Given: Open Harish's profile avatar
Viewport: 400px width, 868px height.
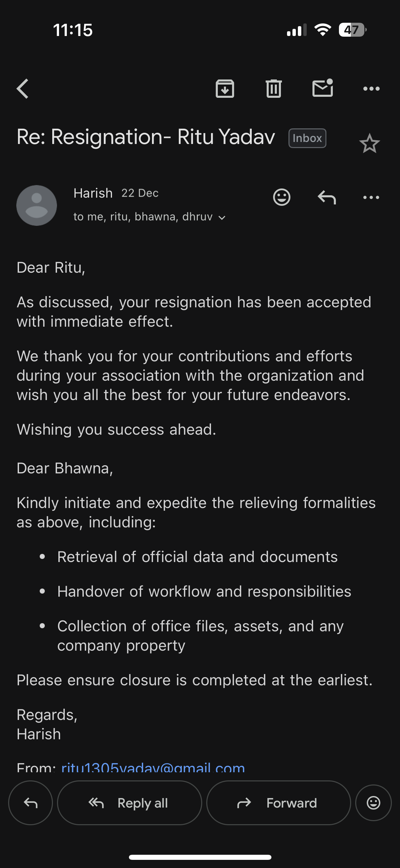Looking at the screenshot, I should coord(37,205).
